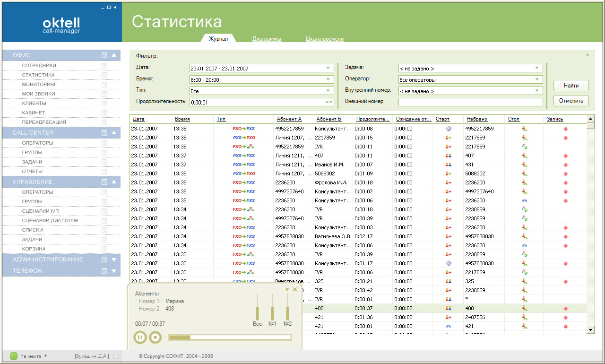Screen dimensions: 605x364
Task: Open the Оператор dropdown
Action: [x=537, y=79]
